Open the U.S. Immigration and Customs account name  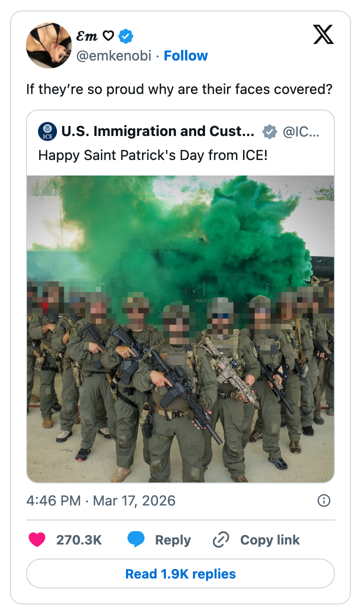pyautogui.click(x=158, y=131)
